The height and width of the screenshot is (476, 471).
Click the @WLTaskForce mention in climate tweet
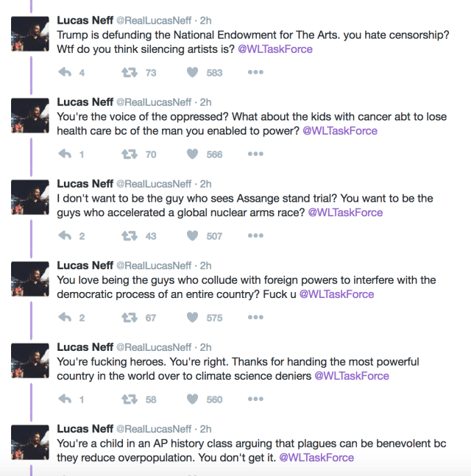[351, 375]
